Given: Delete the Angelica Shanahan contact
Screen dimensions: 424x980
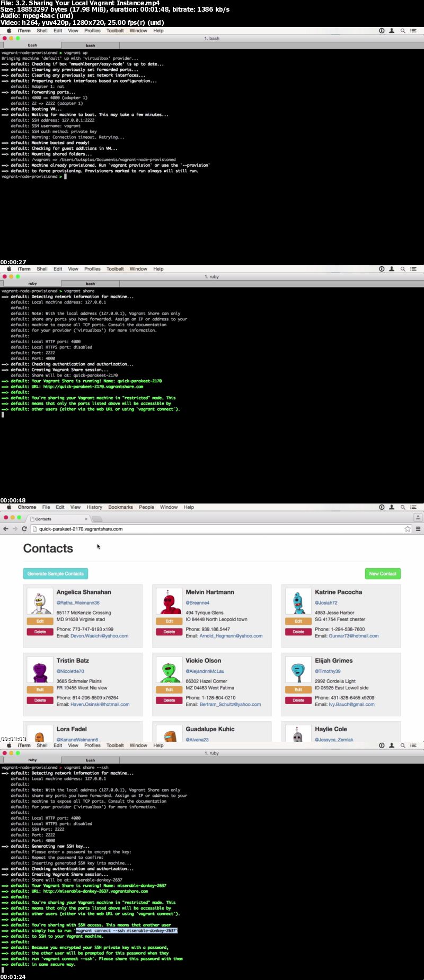Looking at the screenshot, I should pos(40,632).
